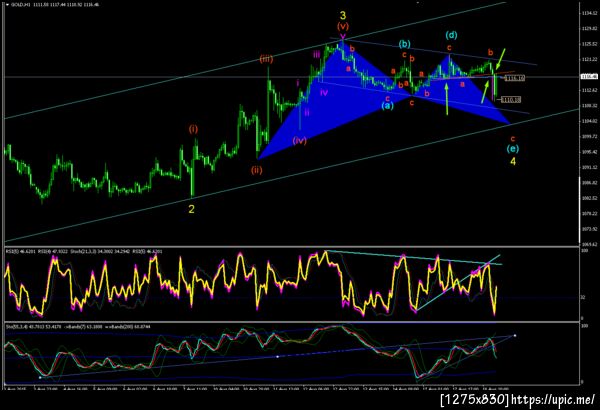Click the leftmost white trendline handle in the bottom panel
Viewport: 600px width, 410px height.
[40, 377]
